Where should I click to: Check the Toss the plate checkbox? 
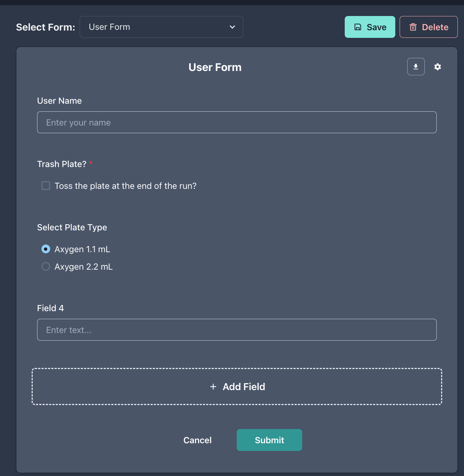point(46,186)
